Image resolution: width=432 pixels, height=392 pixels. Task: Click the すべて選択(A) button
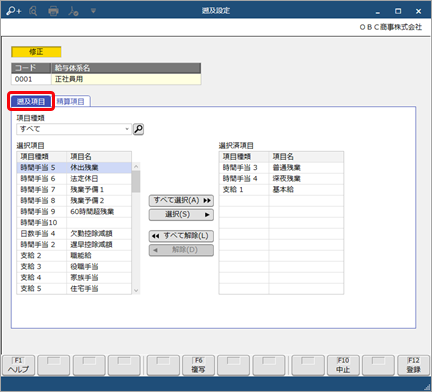[181, 200]
